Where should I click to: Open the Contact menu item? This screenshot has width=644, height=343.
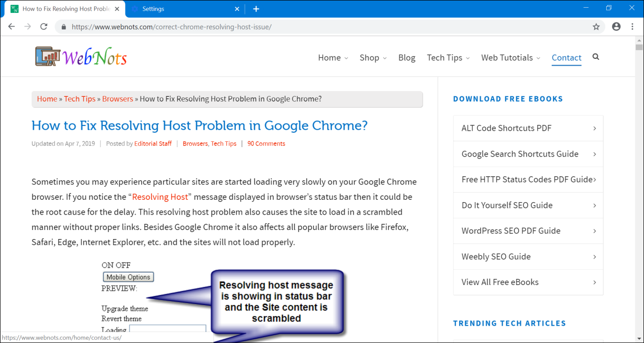[x=566, y=57]
